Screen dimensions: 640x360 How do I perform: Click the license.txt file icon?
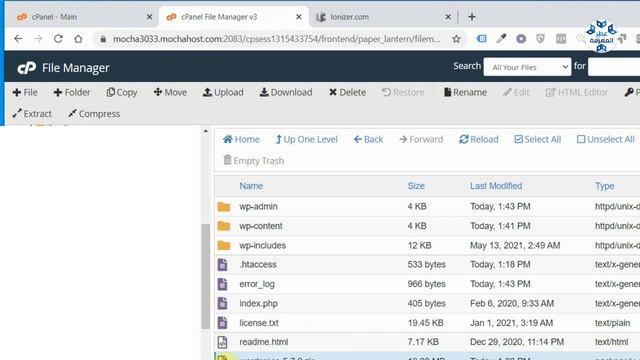coord(222,322)
